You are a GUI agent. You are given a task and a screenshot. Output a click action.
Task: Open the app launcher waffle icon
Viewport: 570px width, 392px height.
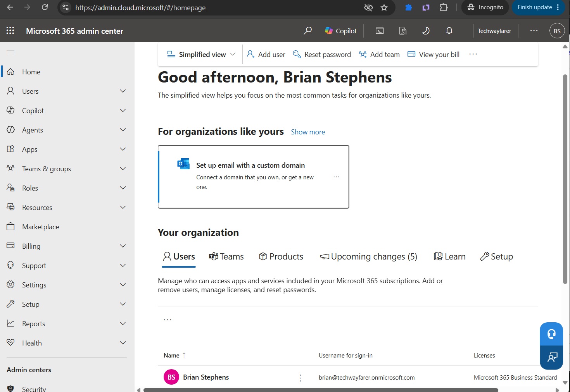tap(10, 31)
